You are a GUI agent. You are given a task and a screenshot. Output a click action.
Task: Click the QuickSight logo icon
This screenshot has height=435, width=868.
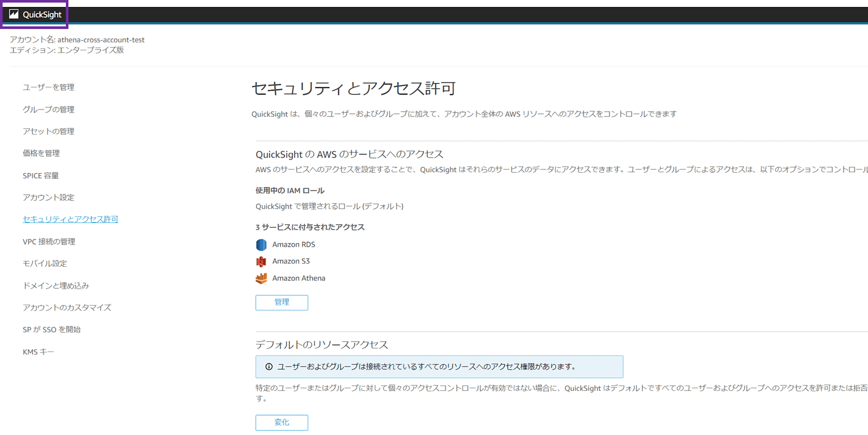(14, 14)
